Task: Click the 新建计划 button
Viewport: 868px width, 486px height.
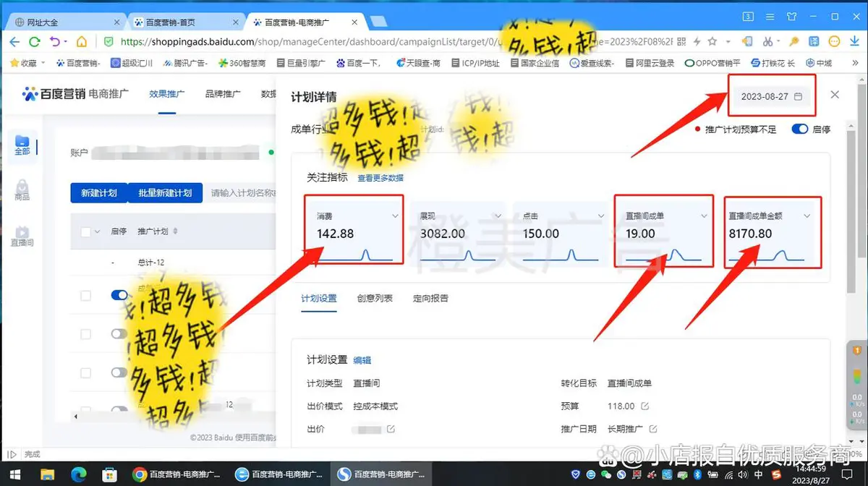Action: pos(99,193)
